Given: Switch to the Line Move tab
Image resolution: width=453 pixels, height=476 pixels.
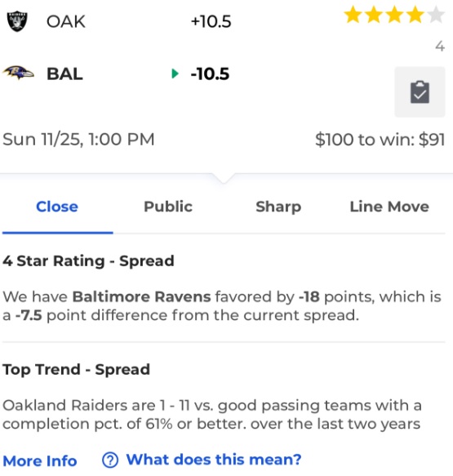Looking at the screenshot, I should [x=389, y=207].
